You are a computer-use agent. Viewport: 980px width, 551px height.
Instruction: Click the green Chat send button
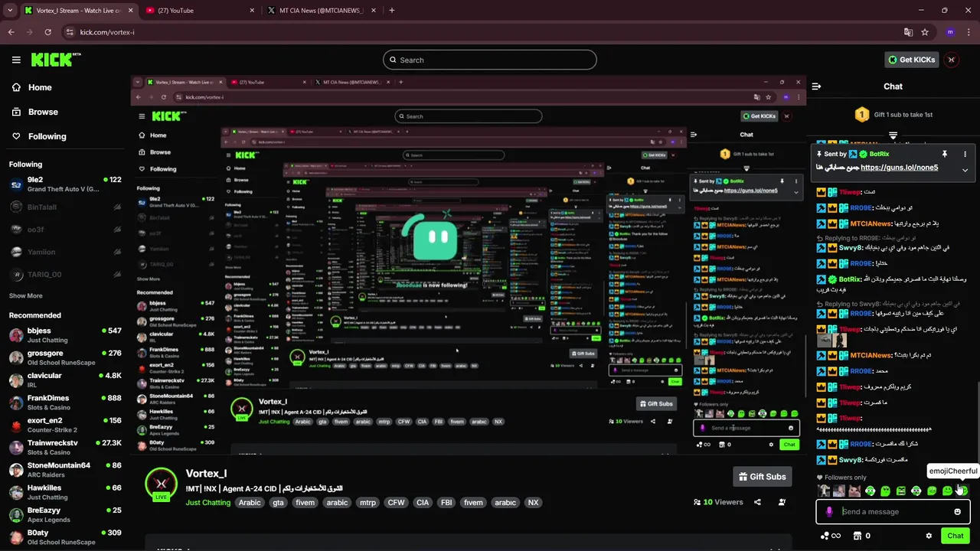[x=955, y=536]
